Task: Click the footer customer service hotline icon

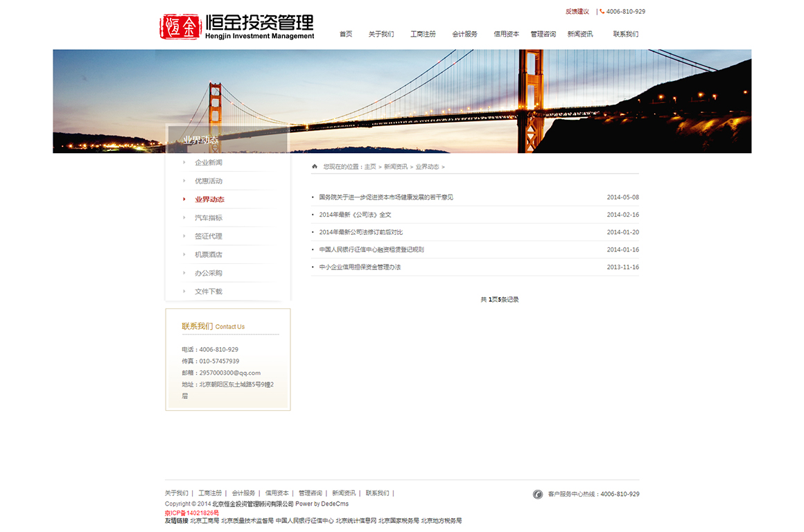Action: (x=537, y=494)
